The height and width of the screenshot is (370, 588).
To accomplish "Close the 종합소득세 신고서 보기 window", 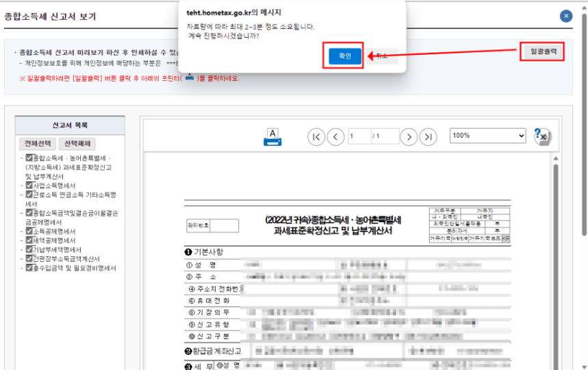I will point(566,16).
